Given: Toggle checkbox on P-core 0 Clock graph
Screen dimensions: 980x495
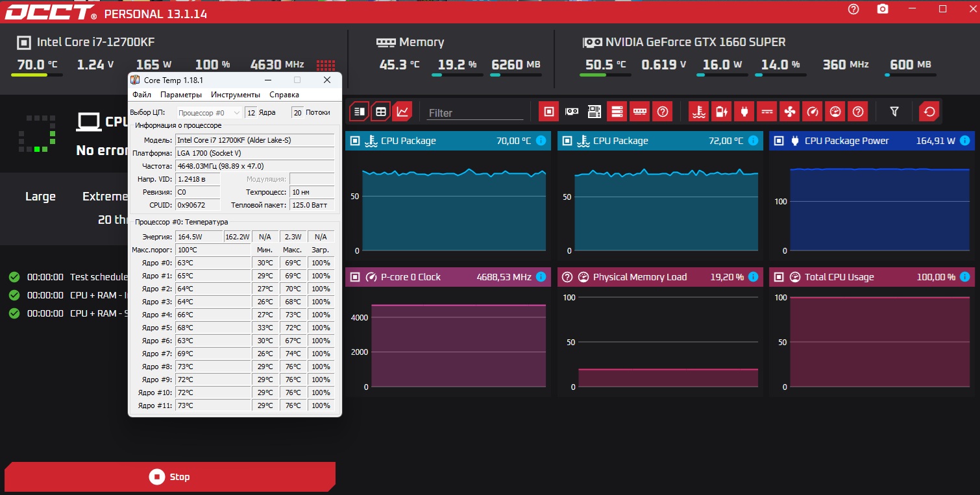Looking at the screenshot, I should pyautogui.click(x=355, y=277).
